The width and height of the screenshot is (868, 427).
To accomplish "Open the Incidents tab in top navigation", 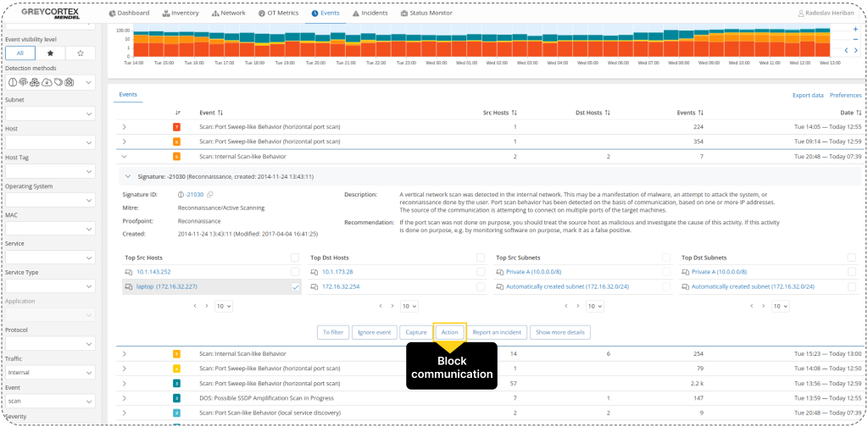I will [x=370, y=14].
